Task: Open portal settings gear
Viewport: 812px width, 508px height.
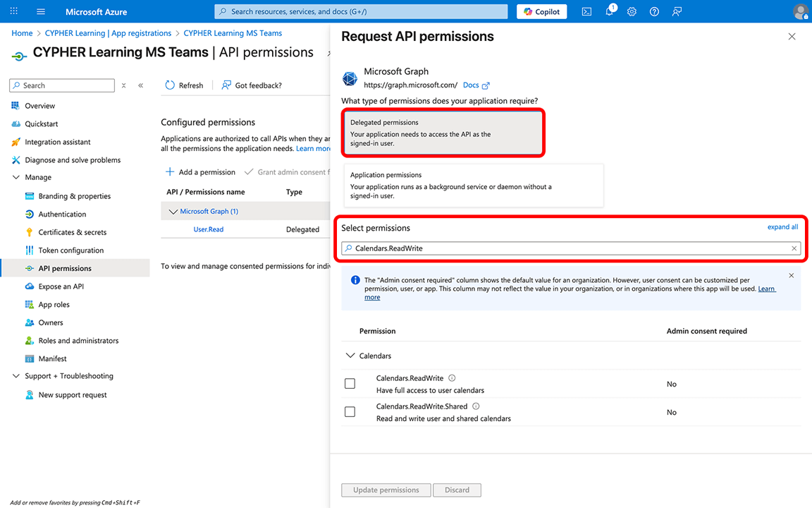Action: pyautogui.click(x=632, y=11)
